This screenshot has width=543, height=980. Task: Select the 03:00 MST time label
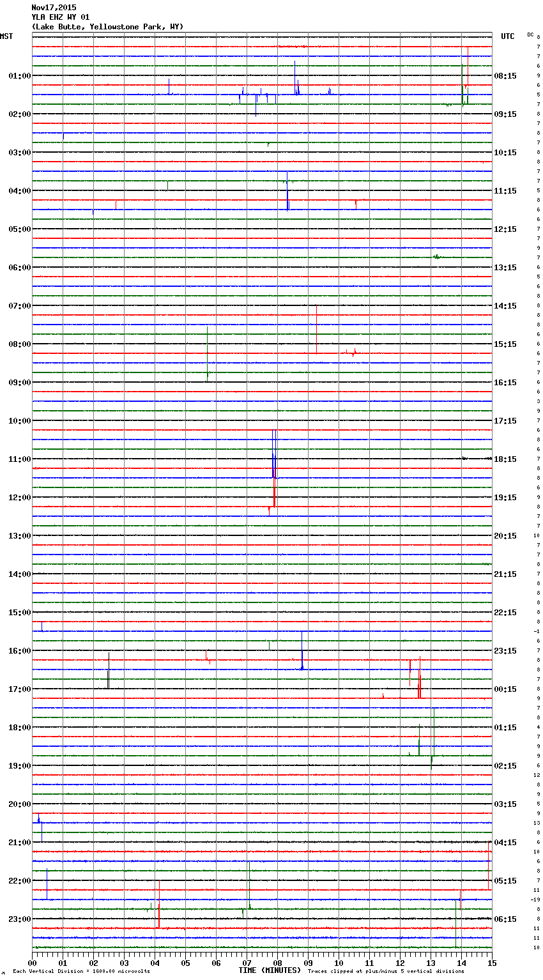pos(20,153)
